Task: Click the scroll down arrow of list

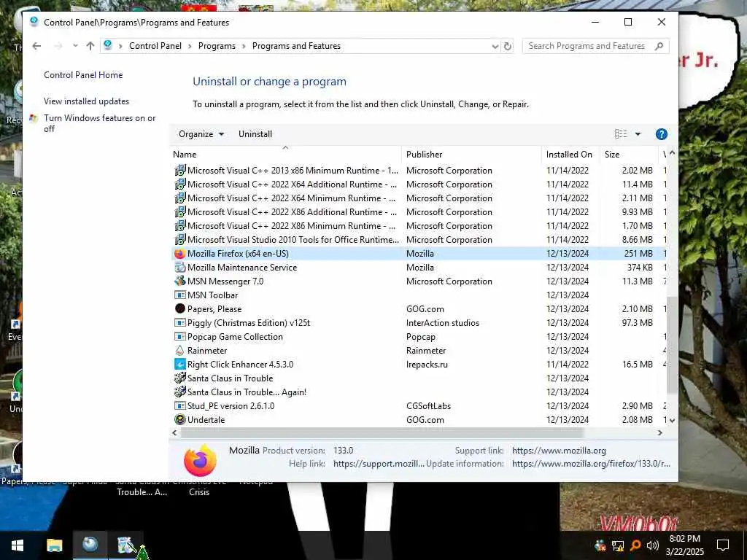Action: tap(672, 421)
